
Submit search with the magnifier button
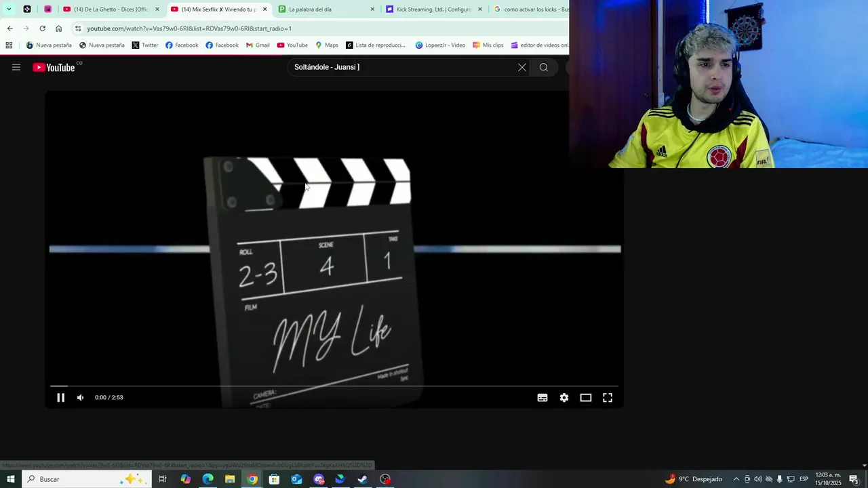(x=544, y=67)
